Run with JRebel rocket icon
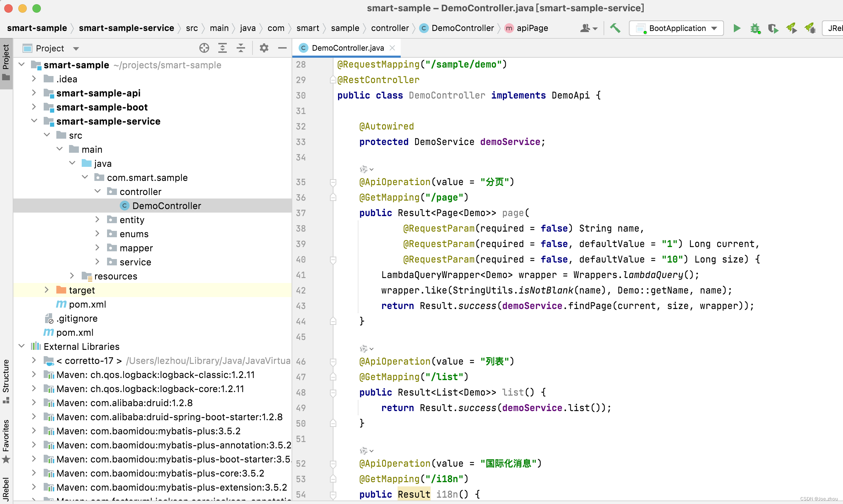This screenshot has height=504, width=843. [x=791, y=28]
